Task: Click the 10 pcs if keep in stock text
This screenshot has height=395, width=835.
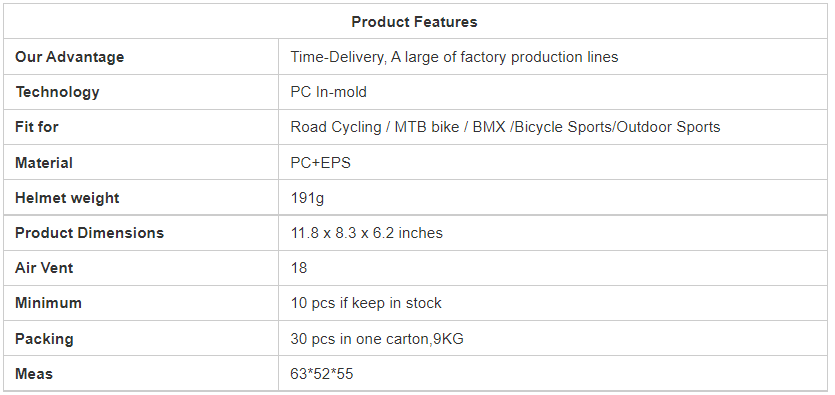Action: point(366,303)
